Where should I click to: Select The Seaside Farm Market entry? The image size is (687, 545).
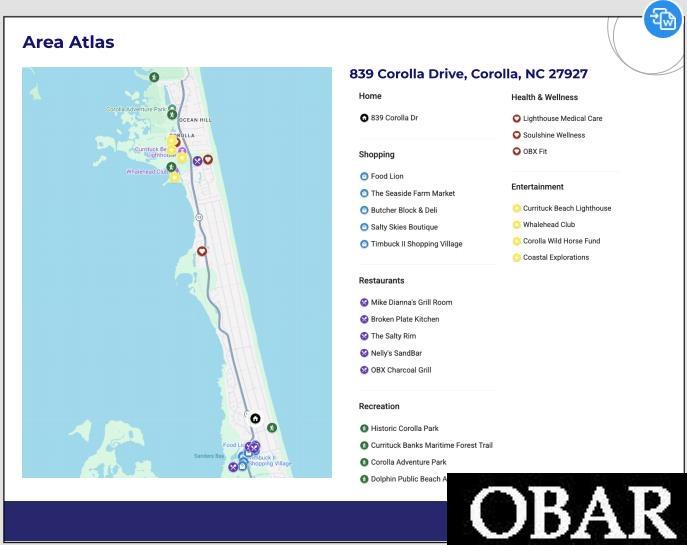click(407, 193)
